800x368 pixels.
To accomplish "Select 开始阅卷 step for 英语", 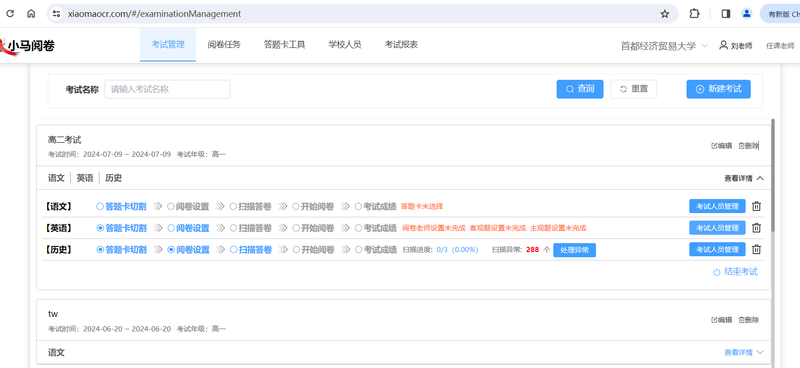I will [x=313, y=228].
